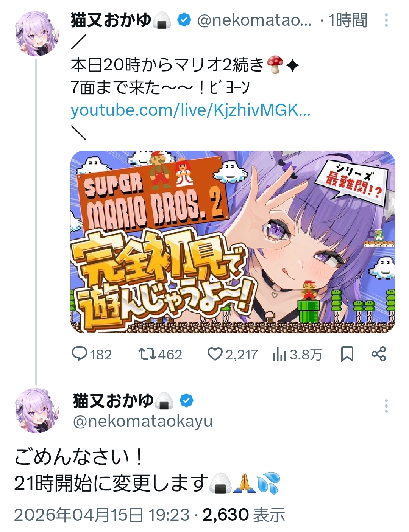This screenshot has height=532, width=409.
Task: Bookmark the Mario 2 stream tweet
Action: tap(347, 354)
